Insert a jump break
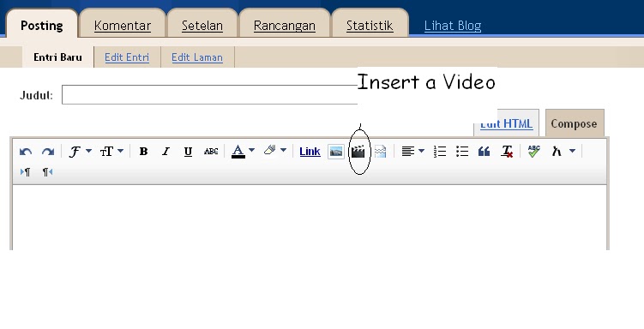This screenshot has width=644, height=329. click(381, 152)
